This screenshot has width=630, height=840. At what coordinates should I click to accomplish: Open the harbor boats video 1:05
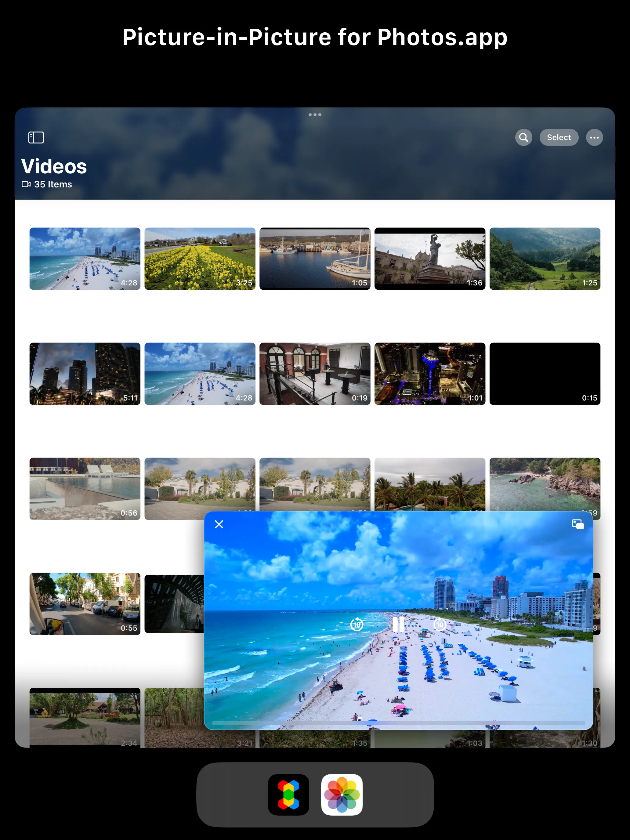point(315,259)
